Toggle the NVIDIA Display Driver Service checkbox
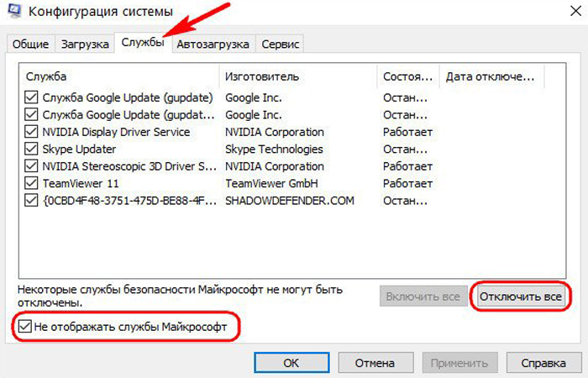 pos(32,132)
